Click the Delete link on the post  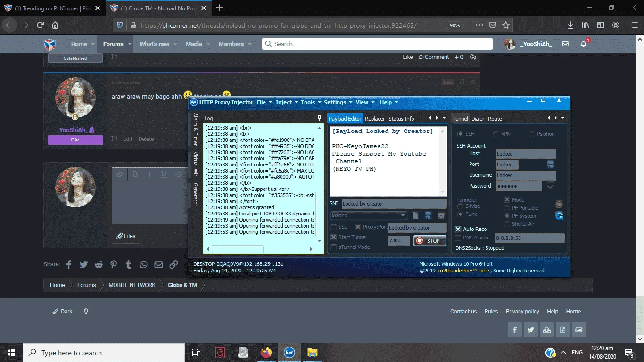coord(146,139)
